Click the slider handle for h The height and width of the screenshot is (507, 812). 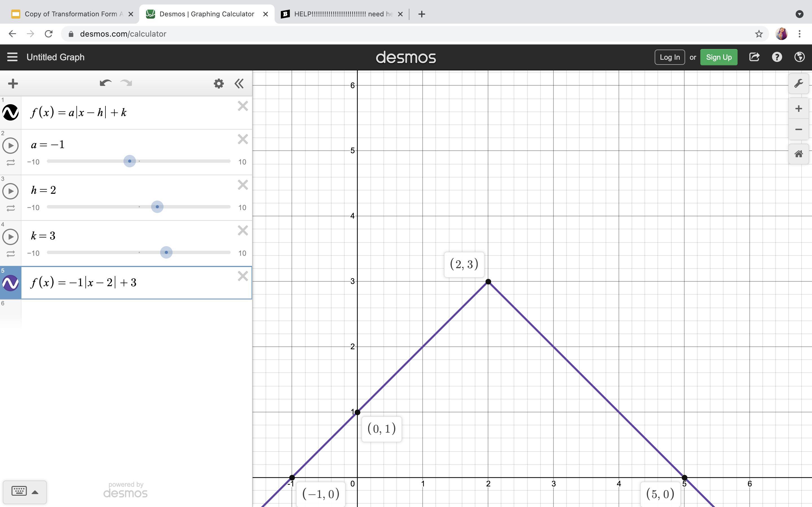click(157, 207)
